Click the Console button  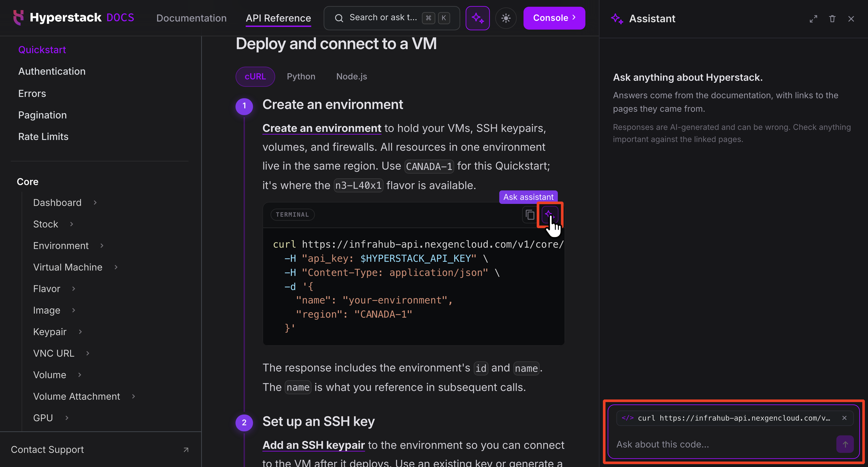[x=554, y=18]
